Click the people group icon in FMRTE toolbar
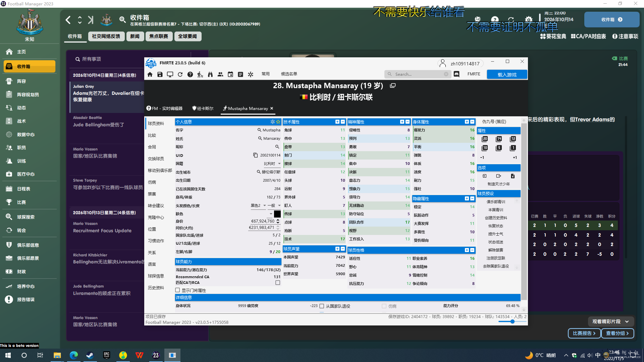Viewport: 644px width, 362px height. pos(220,74)
